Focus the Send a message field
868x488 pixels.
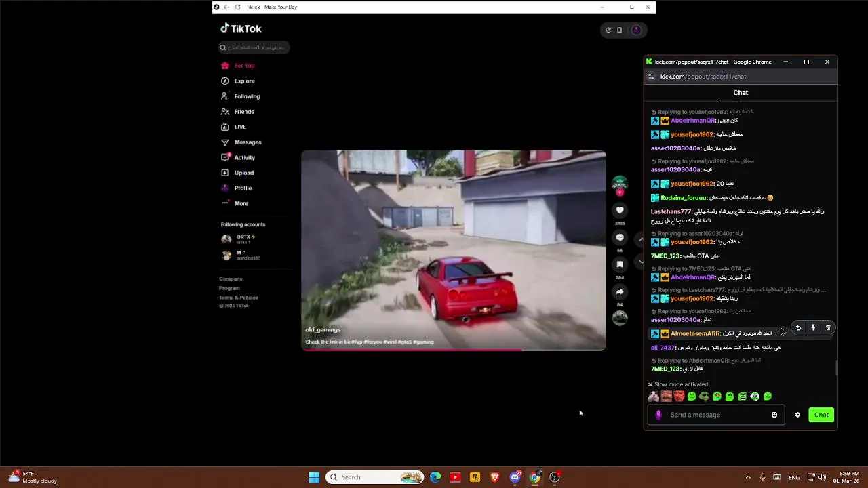(x=717, y=415)
